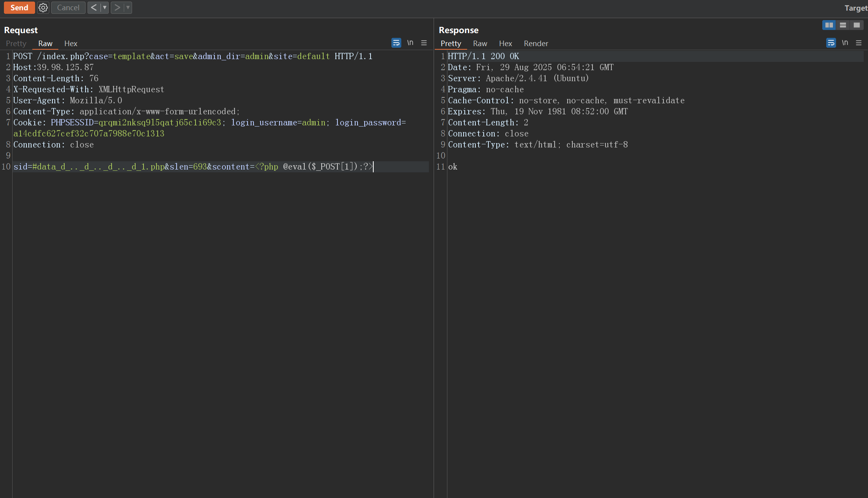Image resolution: width=868 pixels, height=498 pixels.
Task: Open request settings gear icon
Action: 43,7
